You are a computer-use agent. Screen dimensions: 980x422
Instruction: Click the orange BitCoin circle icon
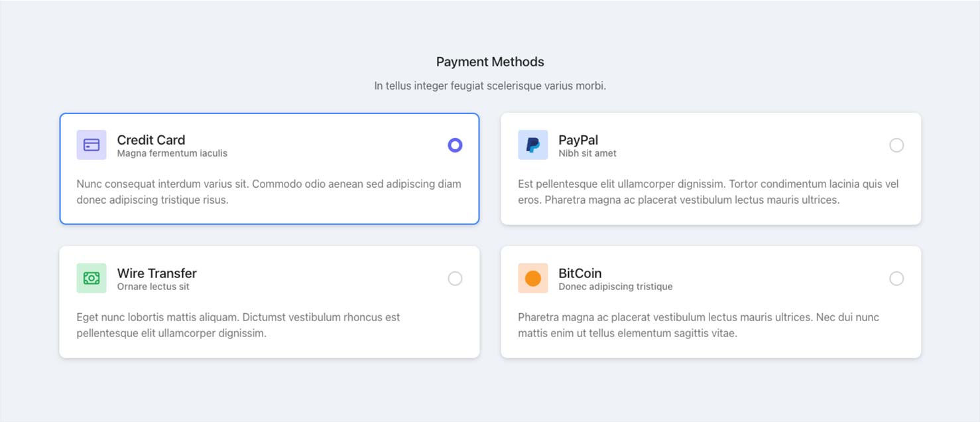pyautogui.click(x=533, y=278)
